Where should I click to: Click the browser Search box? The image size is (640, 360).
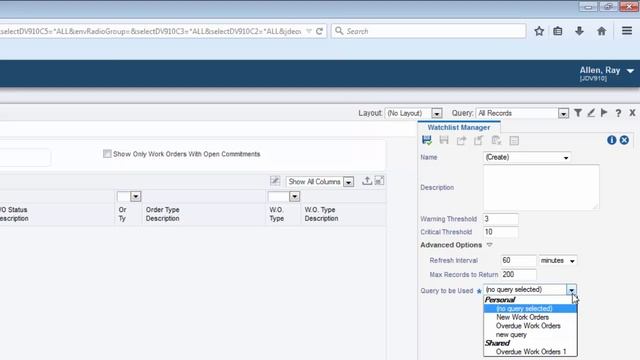coord(429,31)
